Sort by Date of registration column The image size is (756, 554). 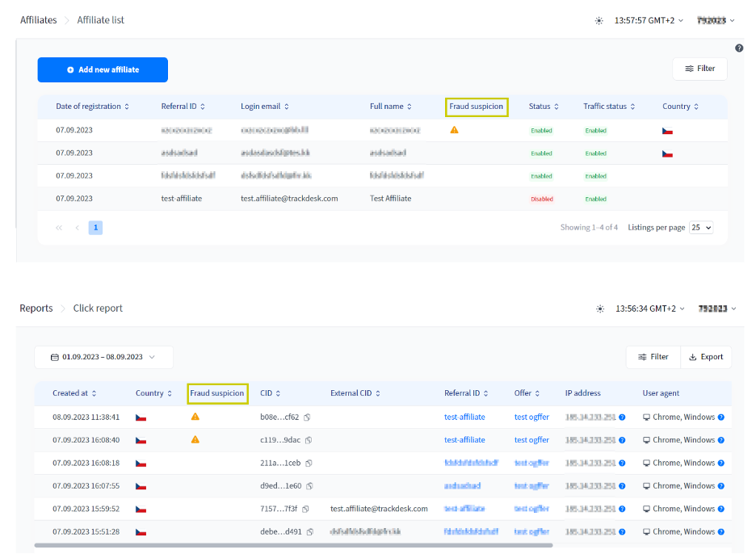coord(93,107)
